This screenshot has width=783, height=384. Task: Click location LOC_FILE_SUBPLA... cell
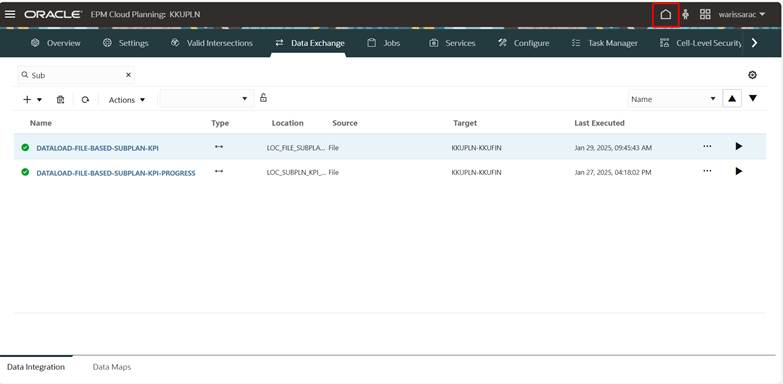[x=296, y=148]
